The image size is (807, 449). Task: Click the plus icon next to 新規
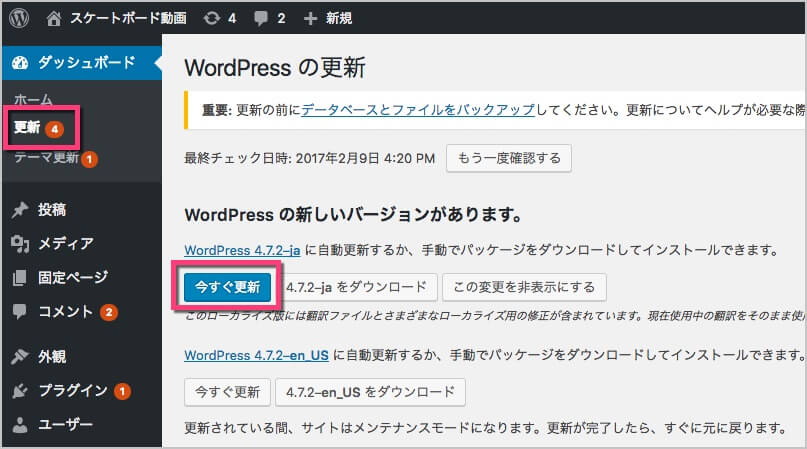coord(310,19)
